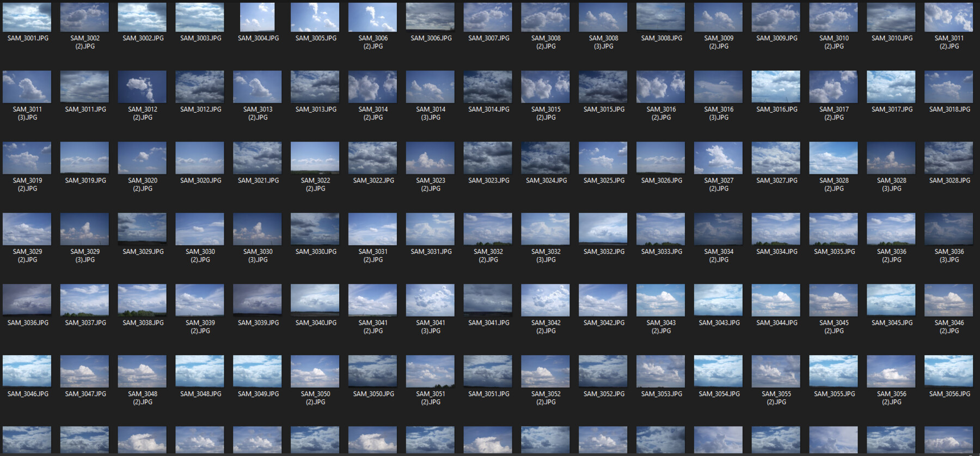The height and width of the screenshot is (456, 980).
Task: Select the file name 'SAM_3031.JPG'
Action: (431, 252)
